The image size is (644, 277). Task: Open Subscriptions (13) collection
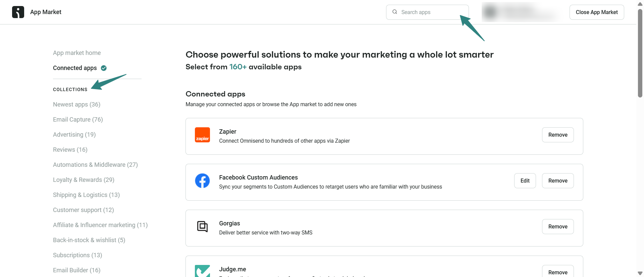click(77, 255)
